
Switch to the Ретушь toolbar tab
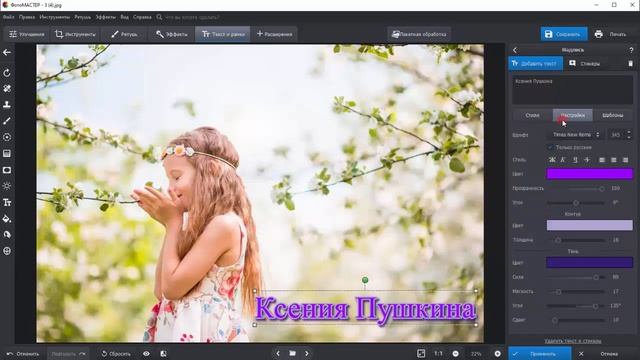pyautogui.click(x=124, y=34)
